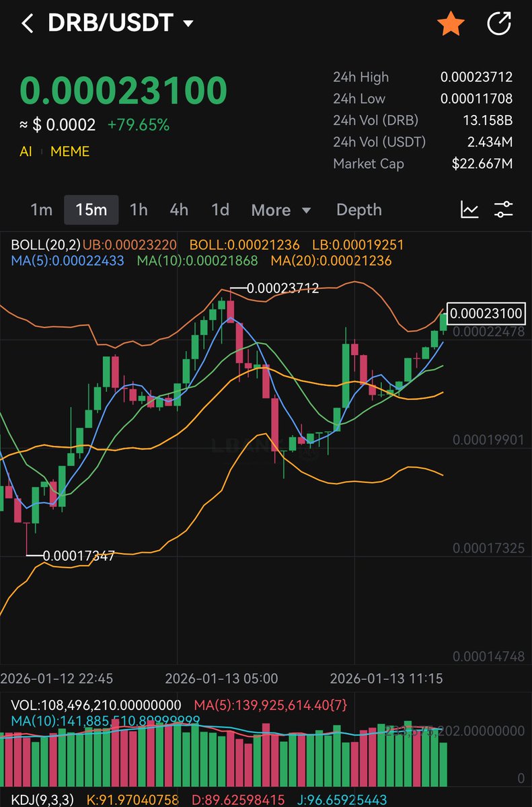This screenshot has height=807, width=532.
Task: Tap the VOL:108,496,210 volume label
Action: click(96, 705)
